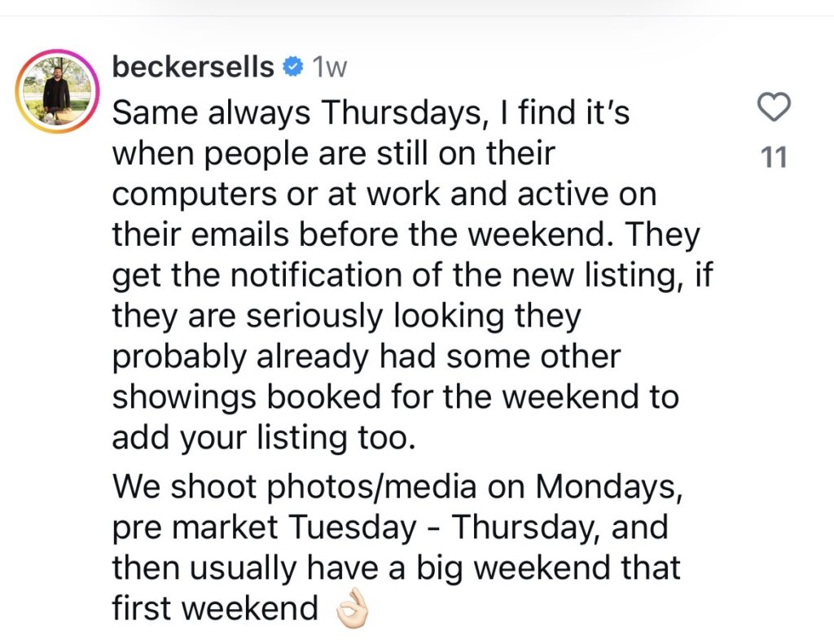This screenshot has width=834, height=644.
Task: Click the line 'probably already had some other'
Action: click(367, 357)
